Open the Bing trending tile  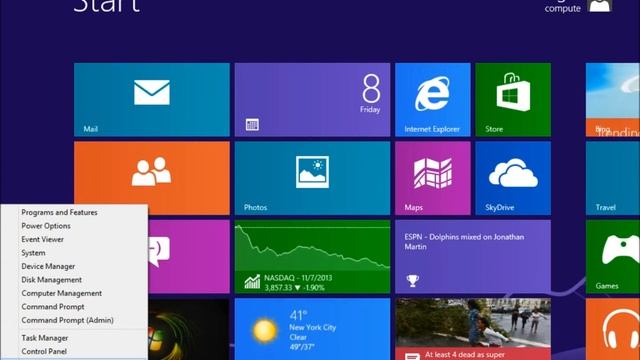click(613, 100)
